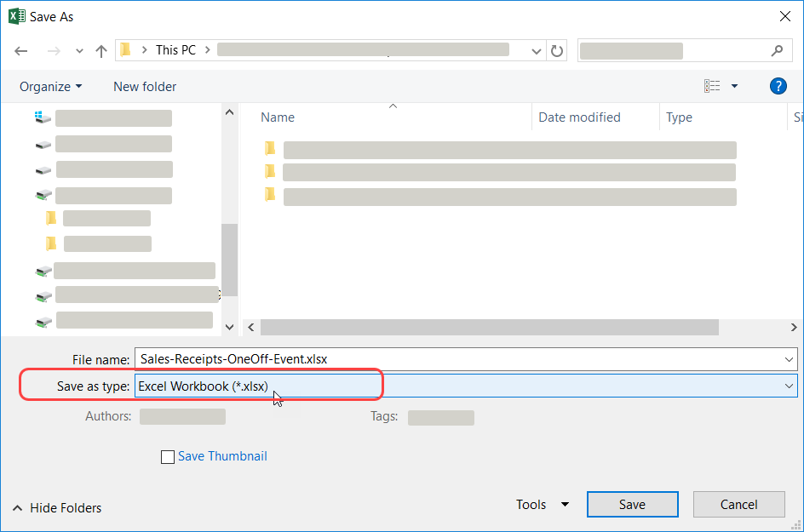Click the search magnifier icon

click(777, 50)
